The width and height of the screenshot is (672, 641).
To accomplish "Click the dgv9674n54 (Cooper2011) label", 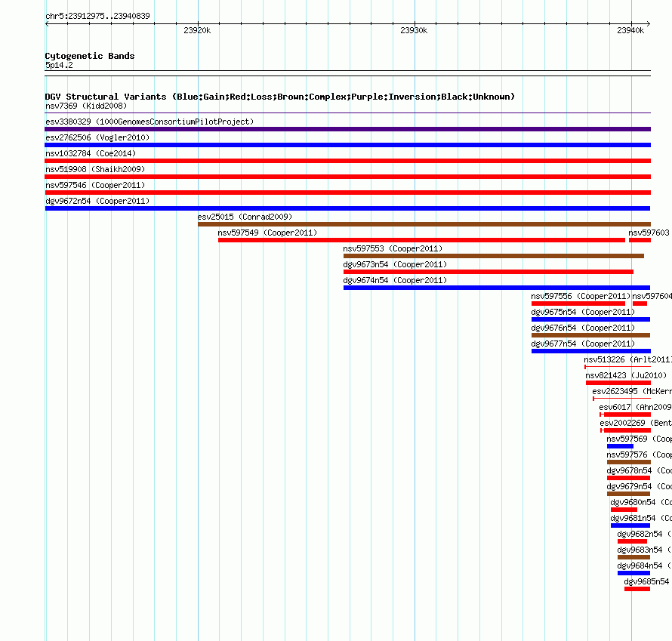I will pos(395,280).
